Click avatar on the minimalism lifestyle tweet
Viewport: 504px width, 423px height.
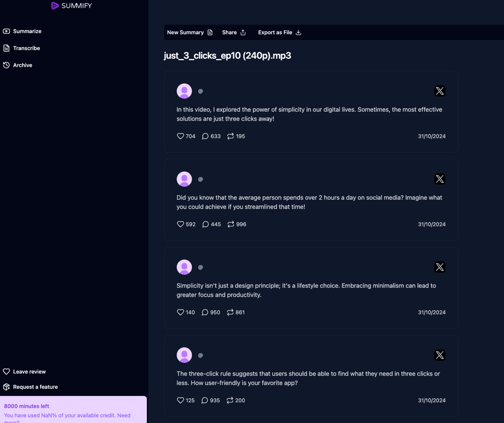(184, 267)
